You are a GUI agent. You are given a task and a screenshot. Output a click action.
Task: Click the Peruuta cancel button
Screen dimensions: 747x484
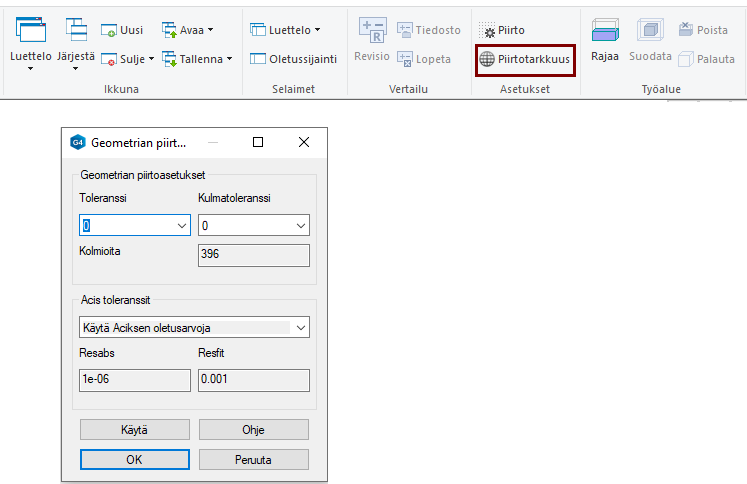[253, 460]
